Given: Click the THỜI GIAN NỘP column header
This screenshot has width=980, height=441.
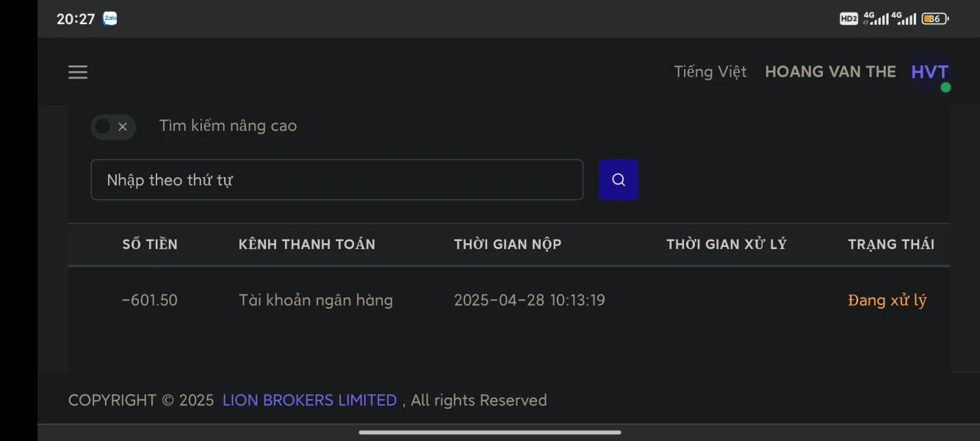Looking at the screenshot, I should click(x=508, y=245).
